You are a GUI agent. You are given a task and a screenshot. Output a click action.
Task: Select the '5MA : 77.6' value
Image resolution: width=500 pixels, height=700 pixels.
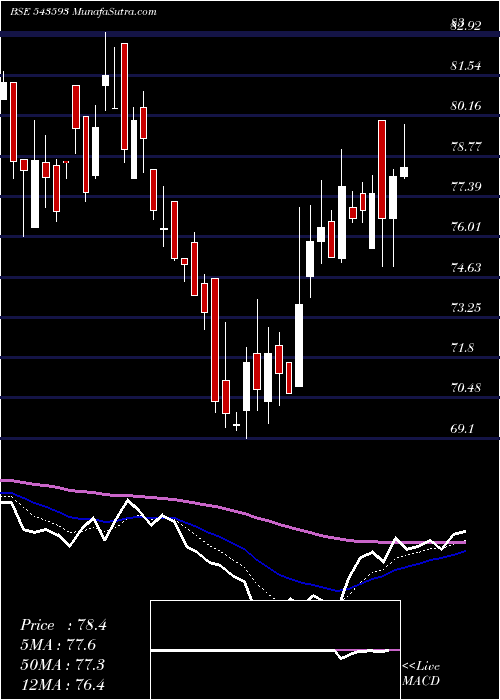tap(58, 645)
